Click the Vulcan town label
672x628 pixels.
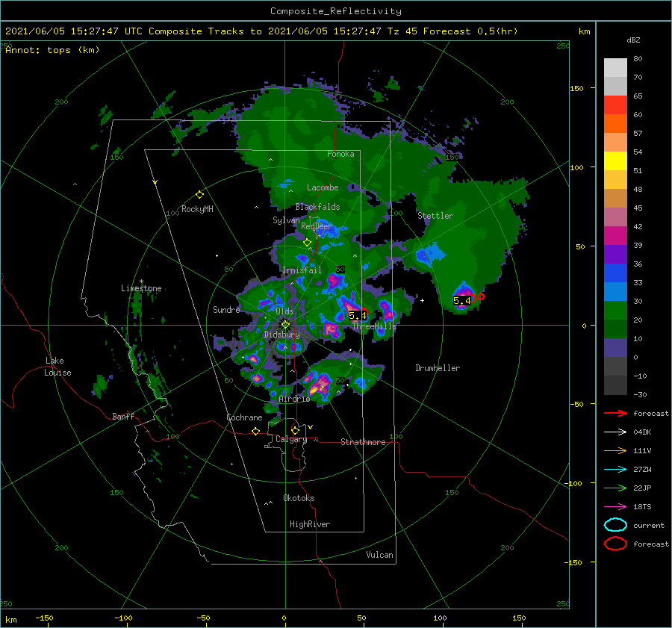tap(379, 555)
